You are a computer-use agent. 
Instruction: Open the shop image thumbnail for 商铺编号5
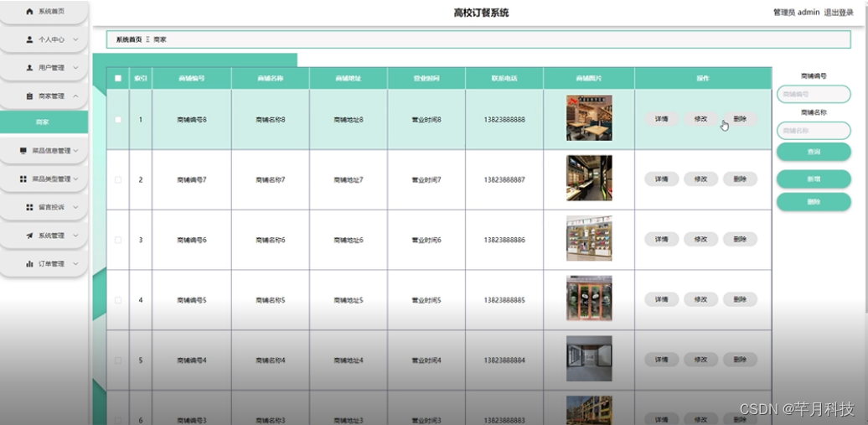pos(589,298)
